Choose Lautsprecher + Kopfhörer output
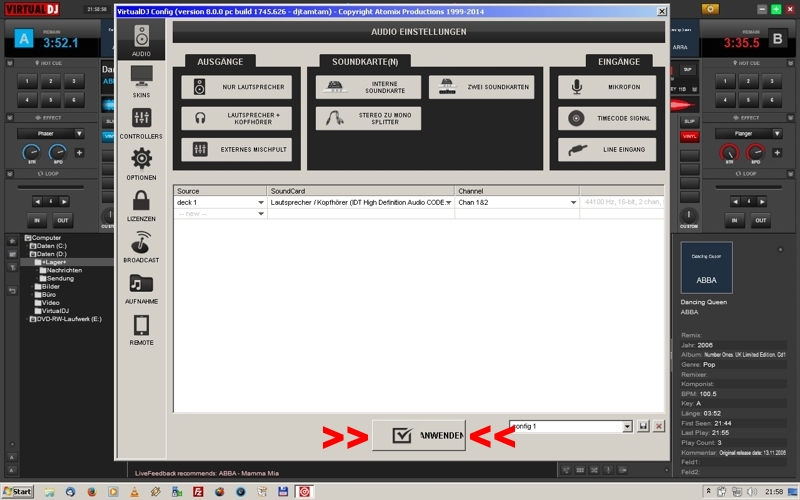 (237, 118)
